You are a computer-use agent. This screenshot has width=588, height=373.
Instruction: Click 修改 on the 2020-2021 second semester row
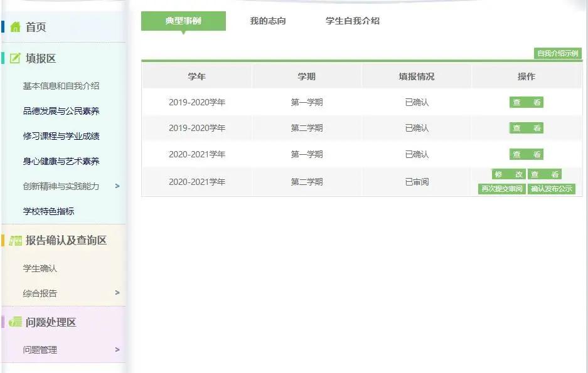(x=509, y=174)
